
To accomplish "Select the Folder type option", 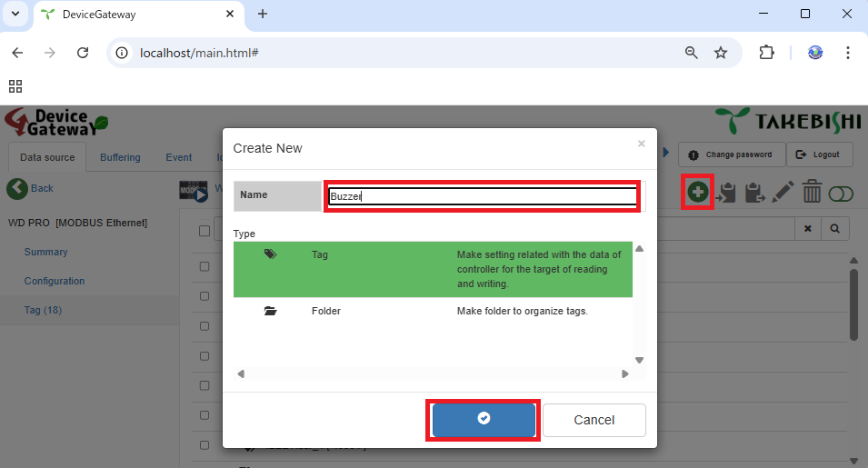I will click(x=325, y=311).
